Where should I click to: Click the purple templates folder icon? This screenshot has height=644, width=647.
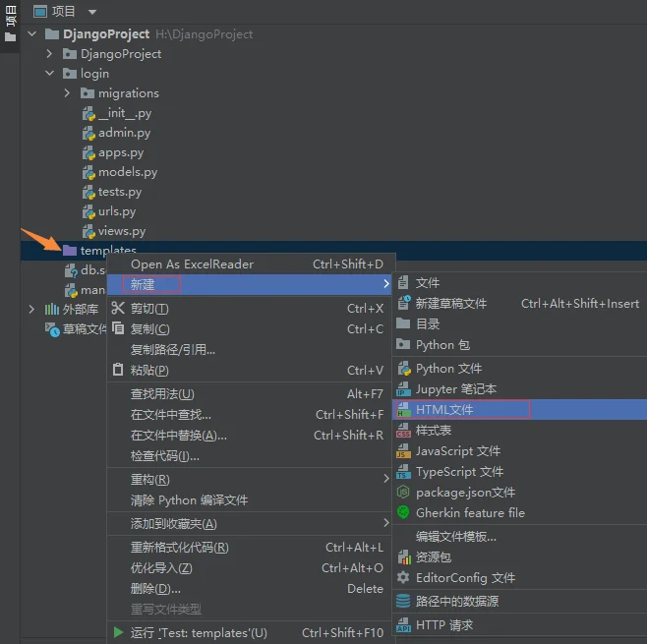(x=70, y=250)
